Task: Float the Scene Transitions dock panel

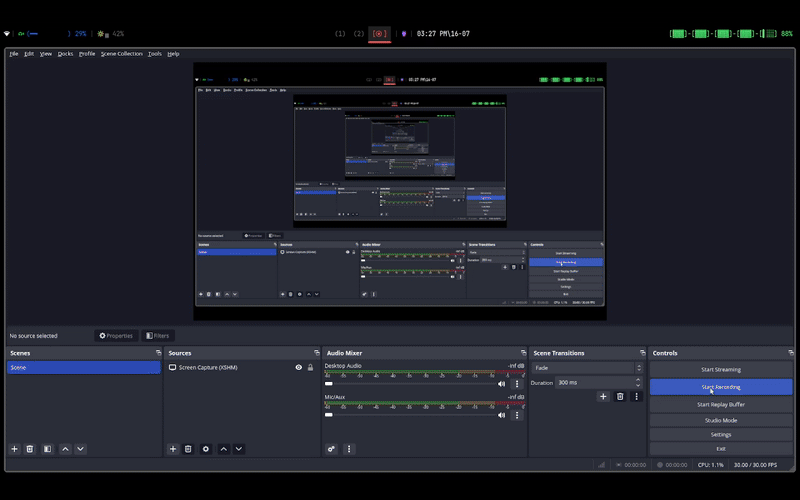Action: (x=642, y=353)
